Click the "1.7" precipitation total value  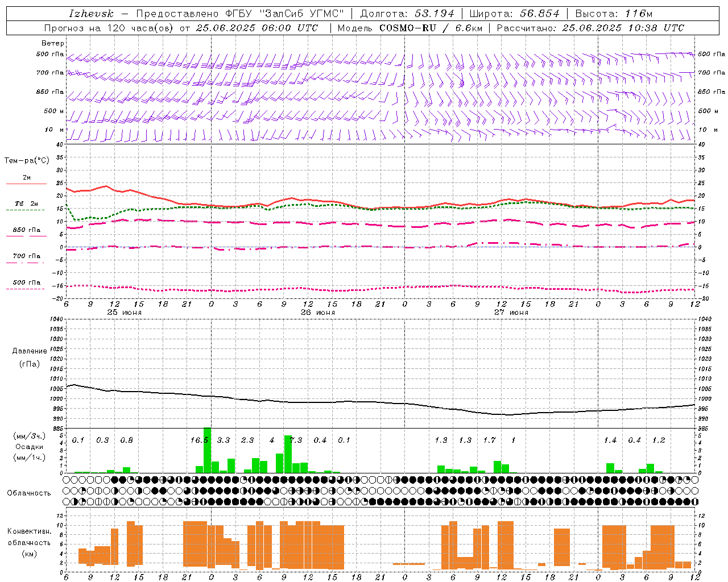(489, 440)
